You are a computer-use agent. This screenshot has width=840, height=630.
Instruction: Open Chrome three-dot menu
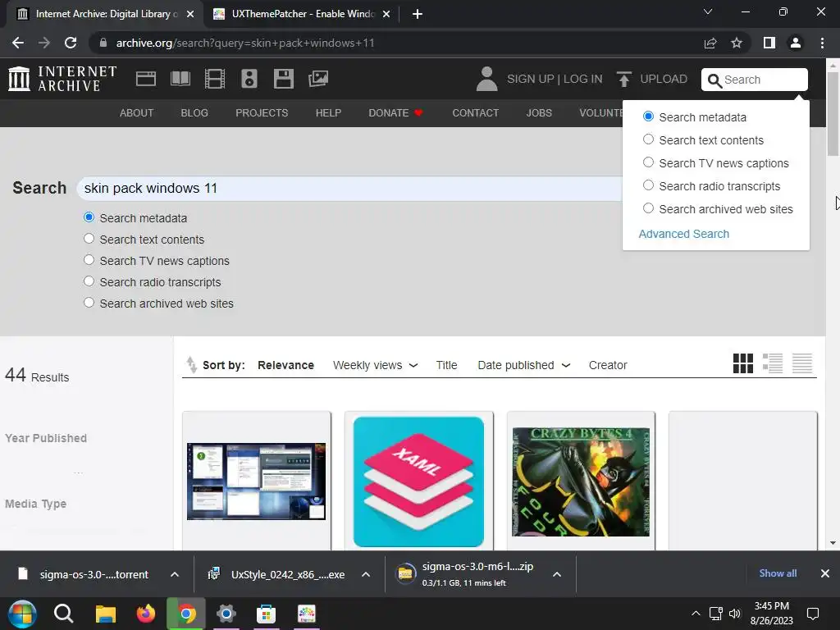pos(822,43)
